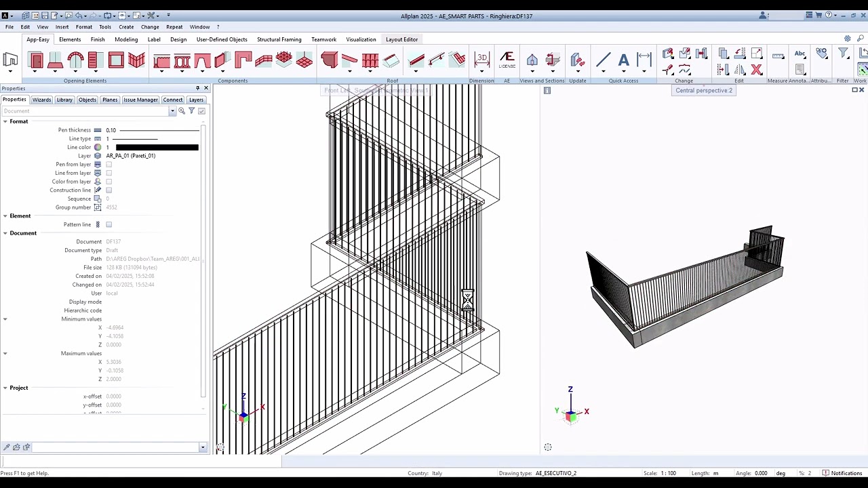Click the AE_ESECUTIVO_2 drawing type
The width and height of the screenshot is (868, 488).
coord(556,473)
